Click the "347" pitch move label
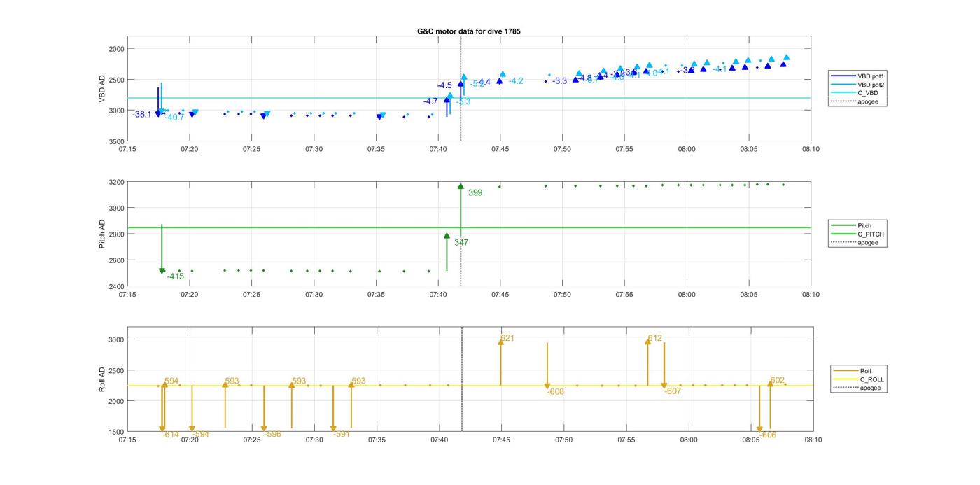Image resolution: width=980 pixels, height=485 pixels. click(x=461, y=243)
